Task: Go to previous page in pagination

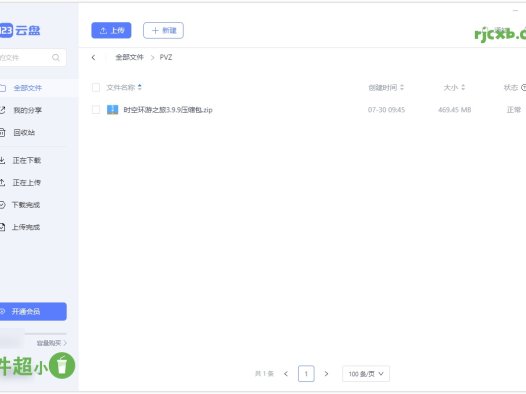Action: coord(286,374)
